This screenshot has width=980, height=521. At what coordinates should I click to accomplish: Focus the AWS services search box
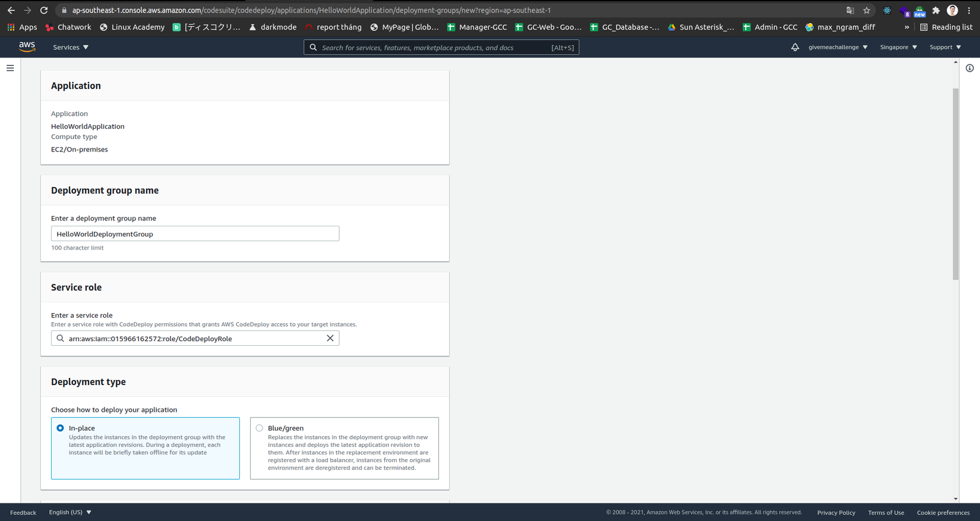[x=441, y=47]
